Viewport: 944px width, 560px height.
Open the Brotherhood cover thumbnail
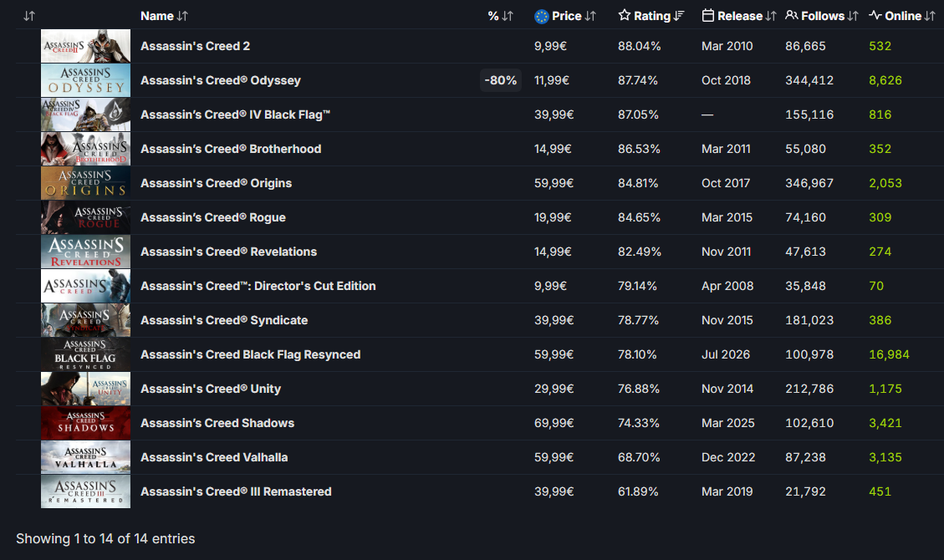tap(85, 149)
